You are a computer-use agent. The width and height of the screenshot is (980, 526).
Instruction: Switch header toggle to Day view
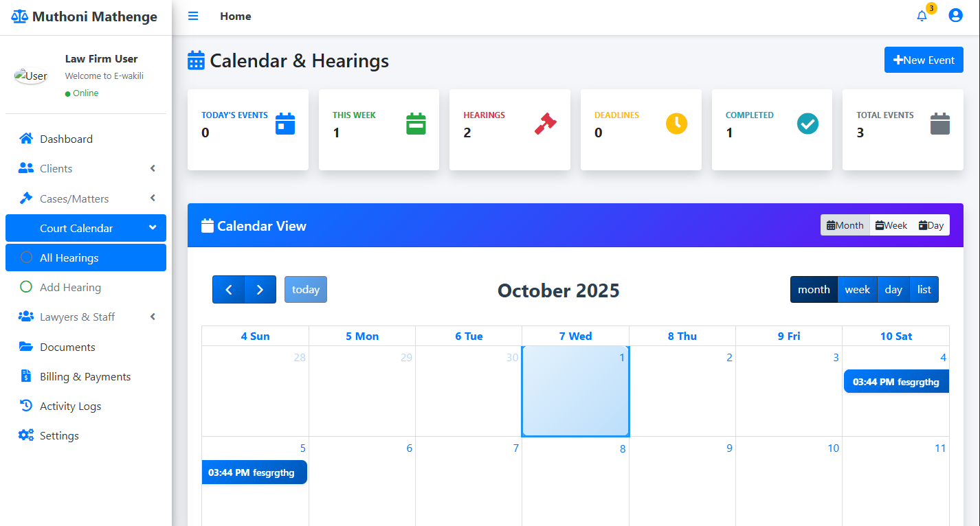click(931, 225)
